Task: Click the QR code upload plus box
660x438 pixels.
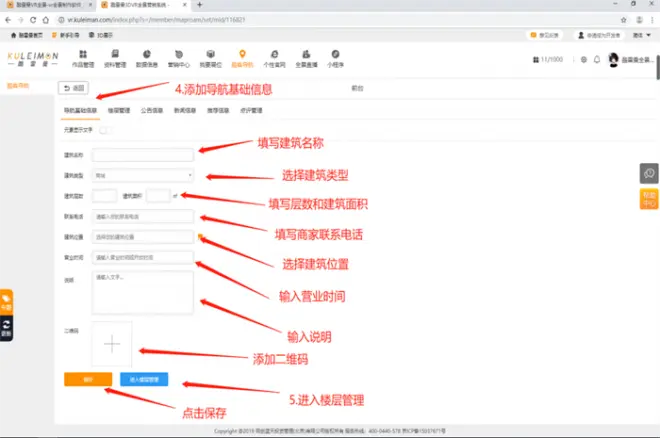Action: (x=112, y=344)
